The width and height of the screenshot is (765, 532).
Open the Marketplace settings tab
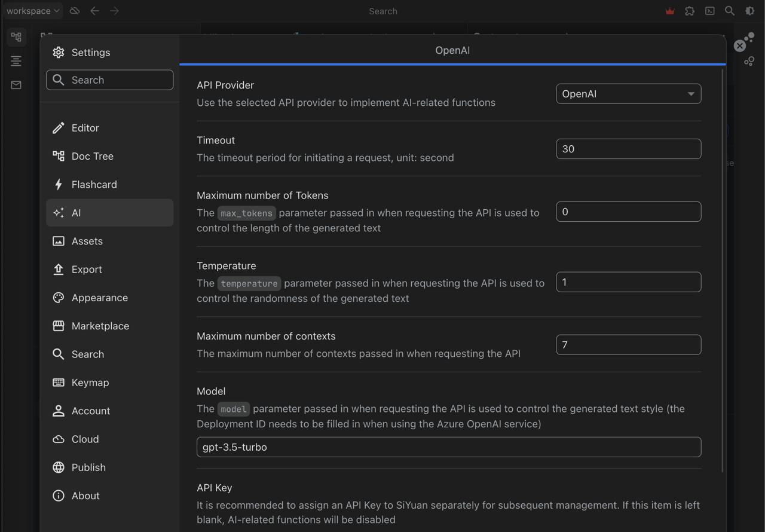point(110,326)
